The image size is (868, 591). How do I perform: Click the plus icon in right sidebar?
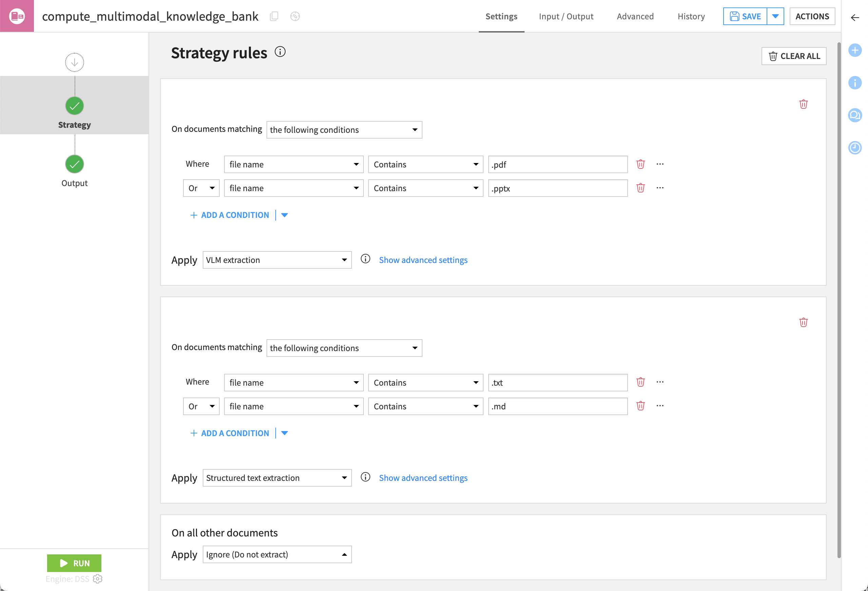[855, 50]
